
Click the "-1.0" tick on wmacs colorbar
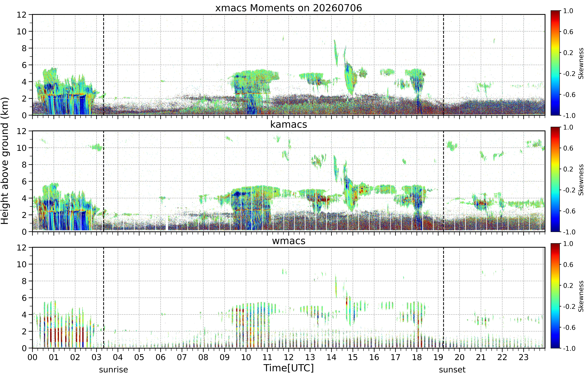tap(569, 348)
